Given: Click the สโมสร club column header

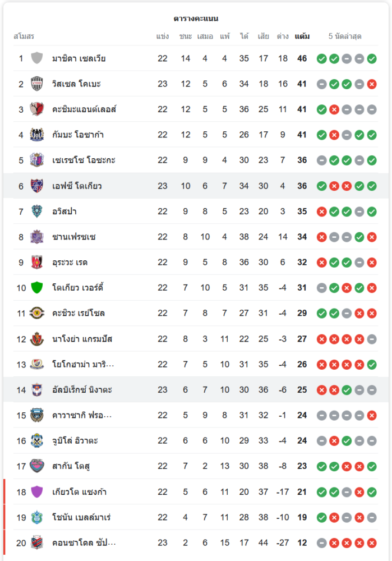Looking at the screenshot, I should pyautogui.click(x=24, y=36).
